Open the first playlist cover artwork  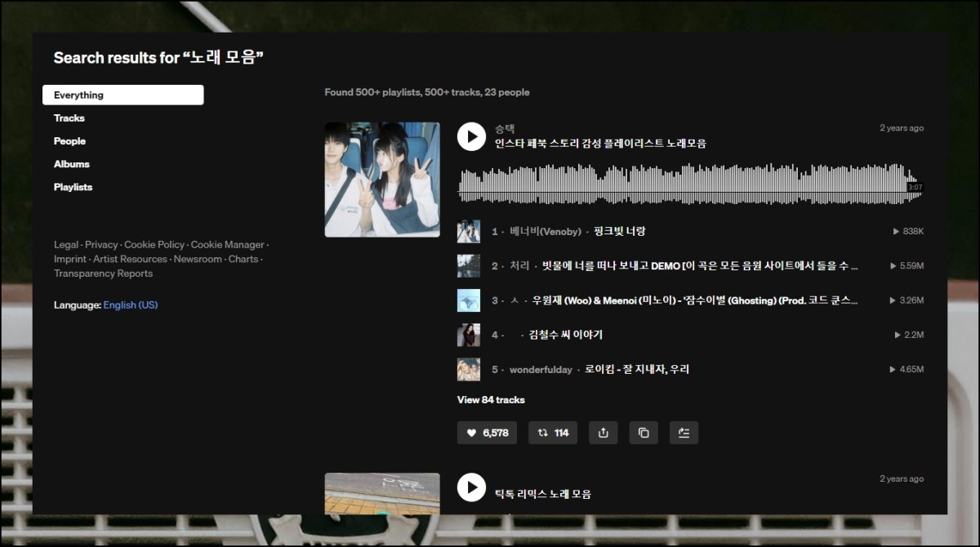(x=382, y=180)
